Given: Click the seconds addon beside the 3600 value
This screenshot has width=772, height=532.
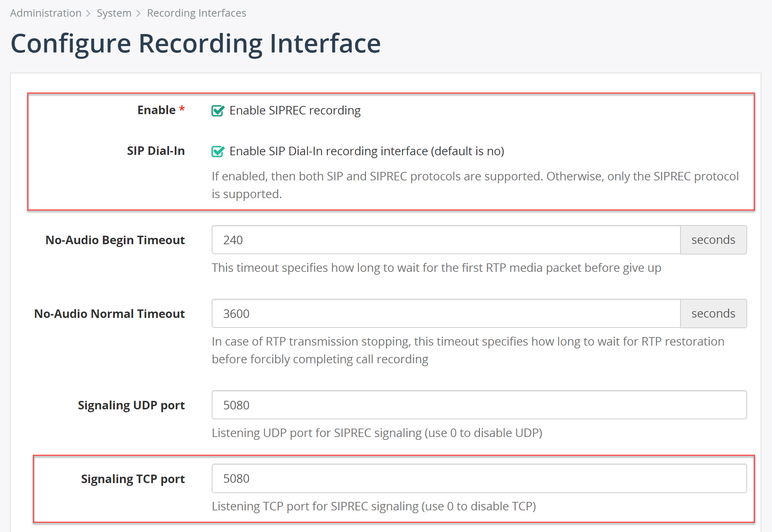Looking at the screenshot, I should [713, 314].
